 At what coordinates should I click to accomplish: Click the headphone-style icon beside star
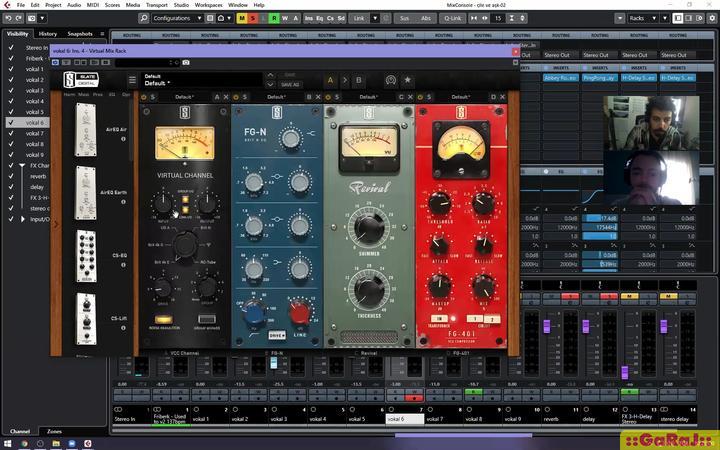391,80
